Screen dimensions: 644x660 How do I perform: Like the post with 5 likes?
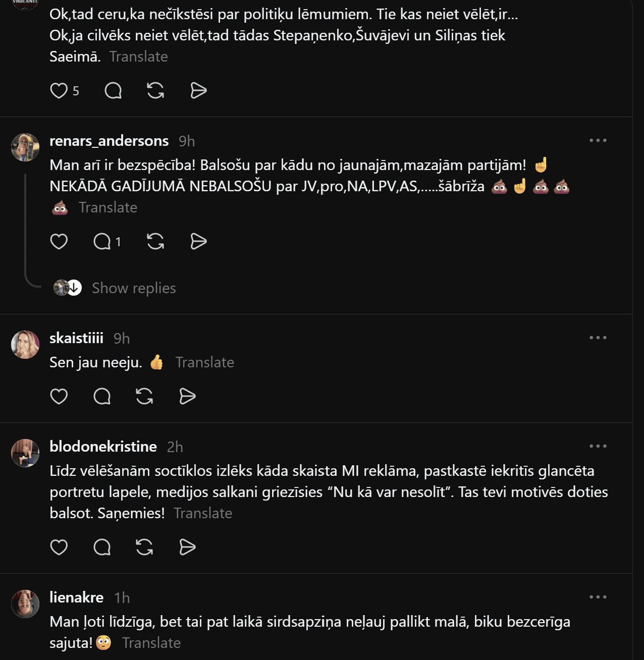59,91
